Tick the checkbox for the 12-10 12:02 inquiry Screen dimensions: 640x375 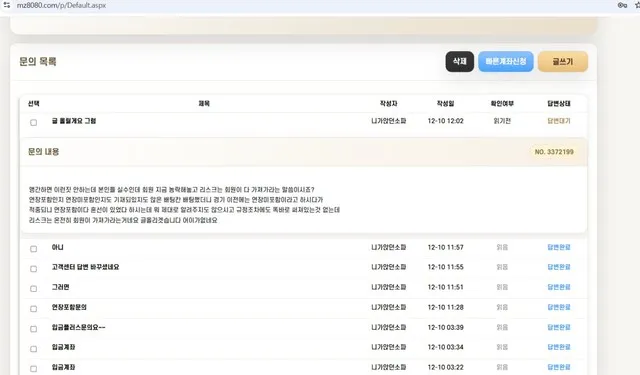[33, 122]
